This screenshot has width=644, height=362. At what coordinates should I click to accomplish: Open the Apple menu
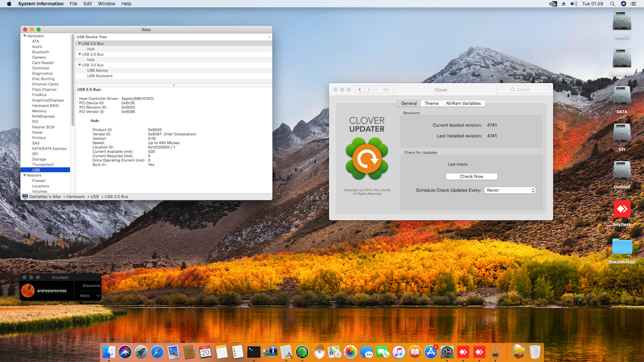[9, 4]
